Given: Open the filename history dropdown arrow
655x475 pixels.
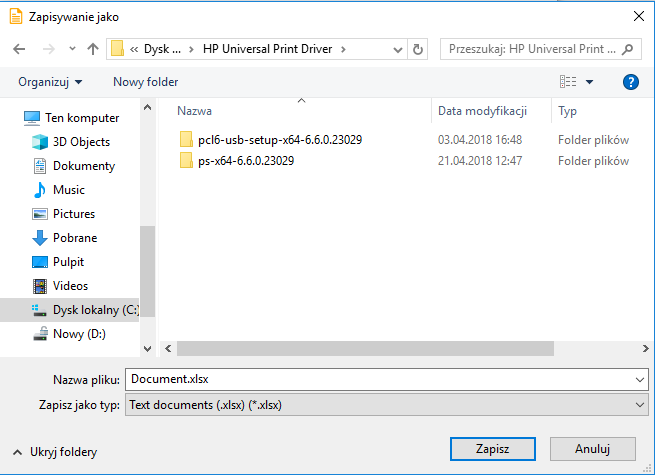Looking at the screenshot, I should coord(640,380).
